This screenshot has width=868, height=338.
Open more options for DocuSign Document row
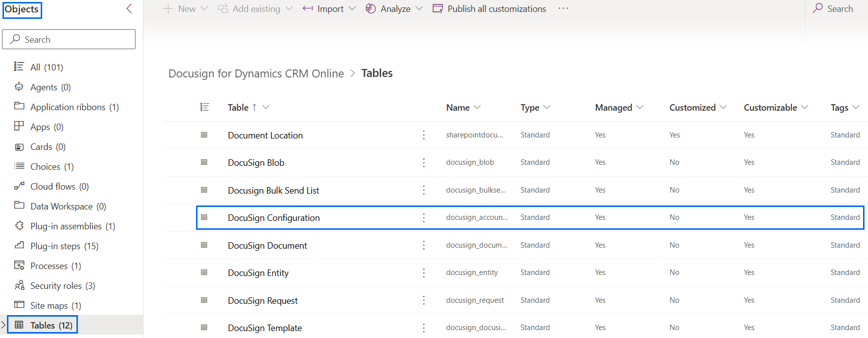[x=424, y=245]
